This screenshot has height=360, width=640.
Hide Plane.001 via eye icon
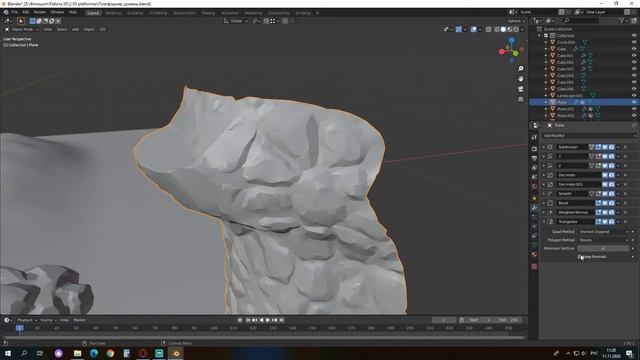tap(634, 109)
